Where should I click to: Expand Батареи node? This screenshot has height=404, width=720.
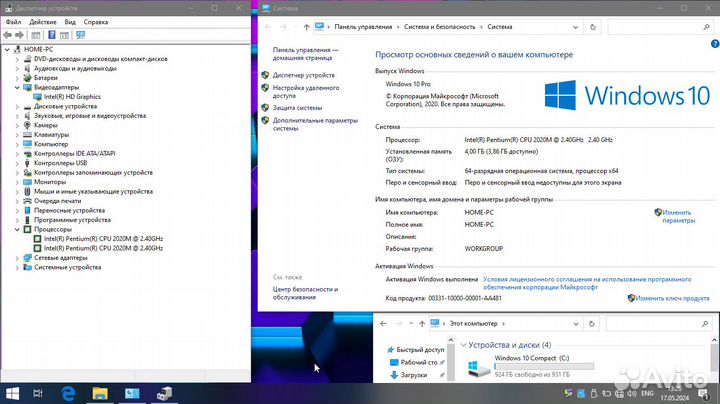pyautogui.click(x=17, y=78)
